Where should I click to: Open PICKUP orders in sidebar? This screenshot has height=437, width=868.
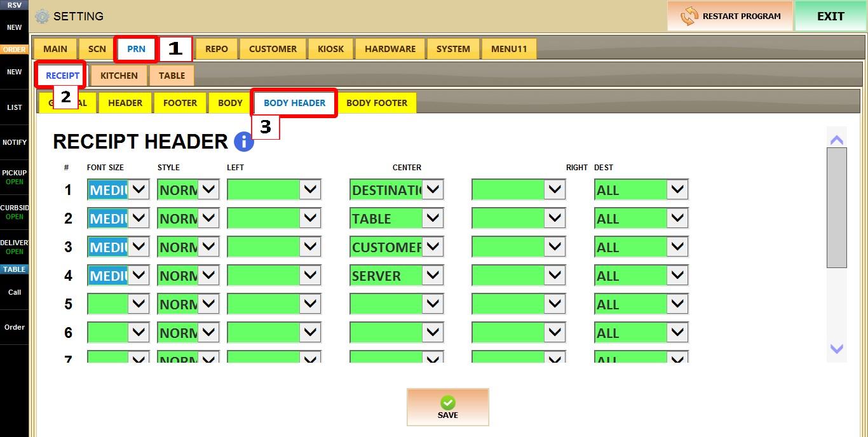tap(14, 177)
